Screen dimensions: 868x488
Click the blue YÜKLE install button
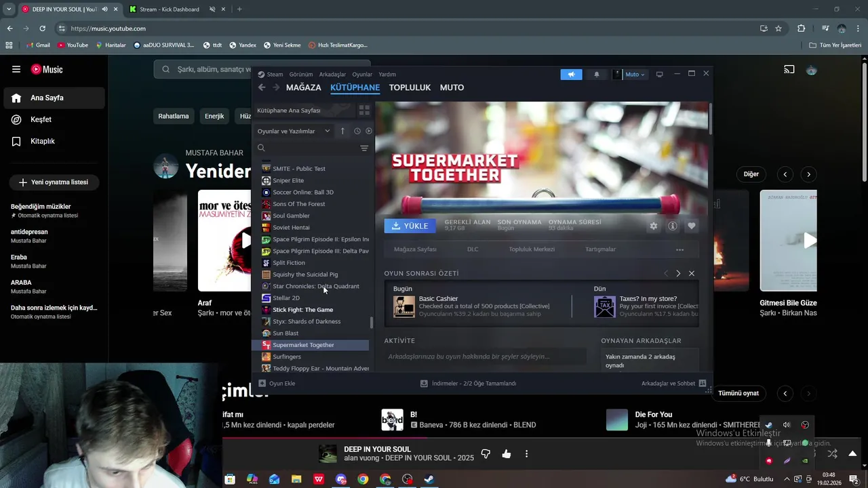[410, 226]
